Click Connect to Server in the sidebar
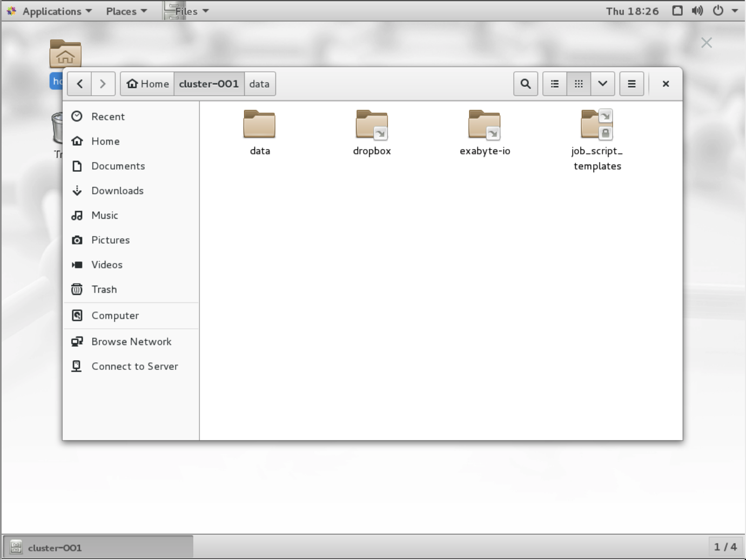 (135, 366)
